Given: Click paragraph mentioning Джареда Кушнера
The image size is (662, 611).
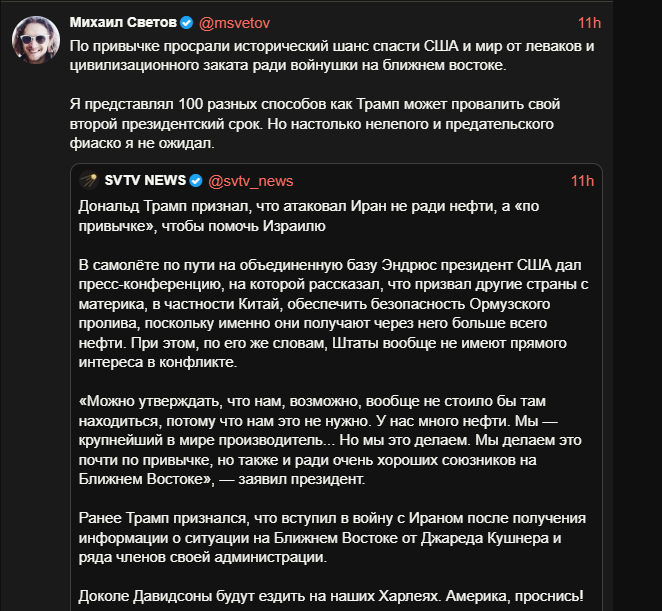Looking at the screenshot, I should (332, 538).
